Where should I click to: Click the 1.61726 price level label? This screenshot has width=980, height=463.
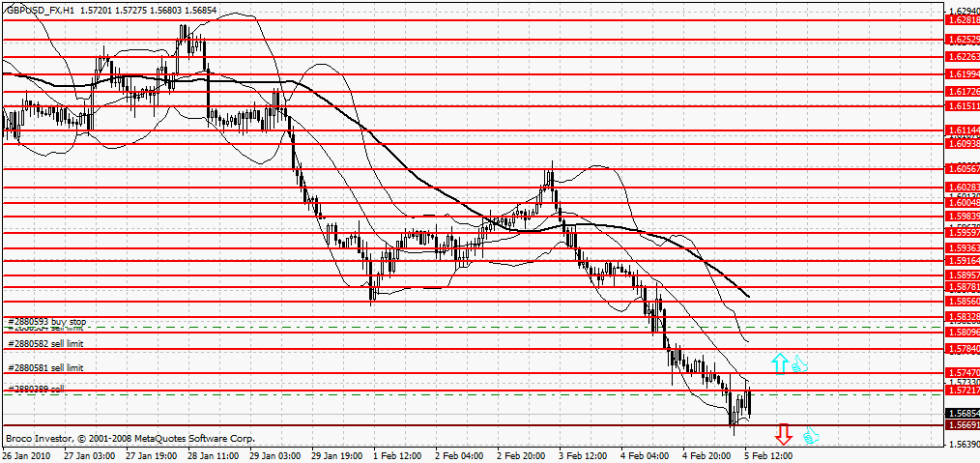[x=964, y=92]
